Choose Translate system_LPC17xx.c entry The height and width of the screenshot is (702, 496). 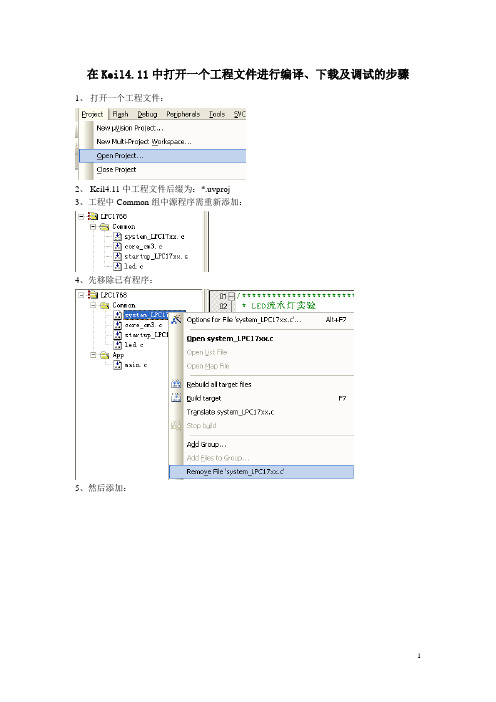(230, 412)
